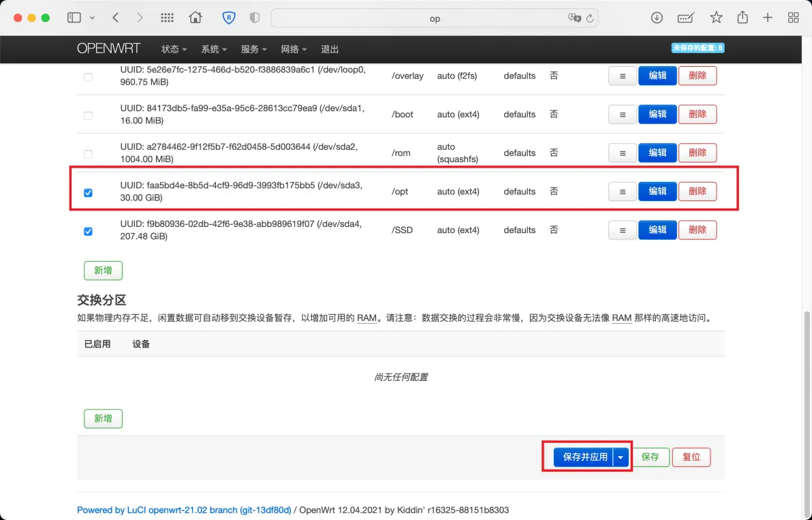Edit the /boot mount with 编辑

pos(657,114)
